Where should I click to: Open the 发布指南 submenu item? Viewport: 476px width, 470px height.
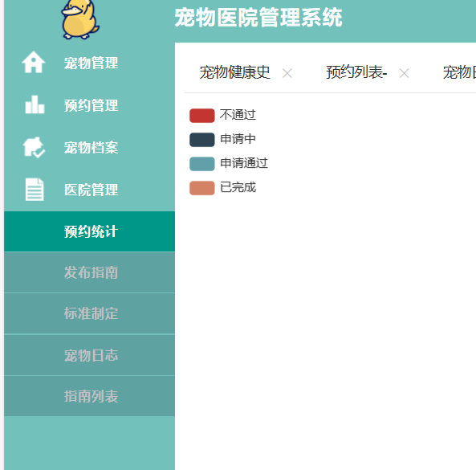pyautogui.click(x=90, y=272)
